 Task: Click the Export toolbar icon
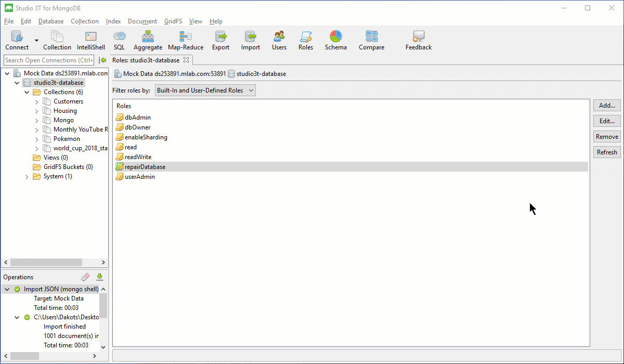coord(220,40)
